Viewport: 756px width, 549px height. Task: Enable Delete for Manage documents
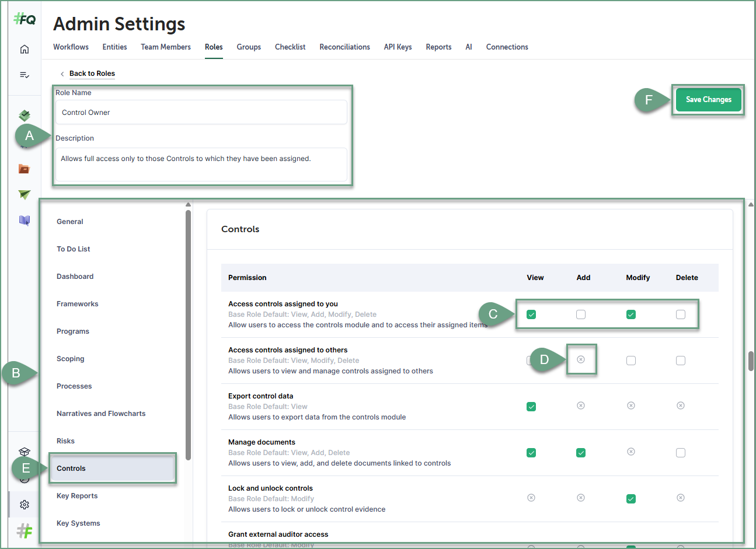[x=681, y=453]
